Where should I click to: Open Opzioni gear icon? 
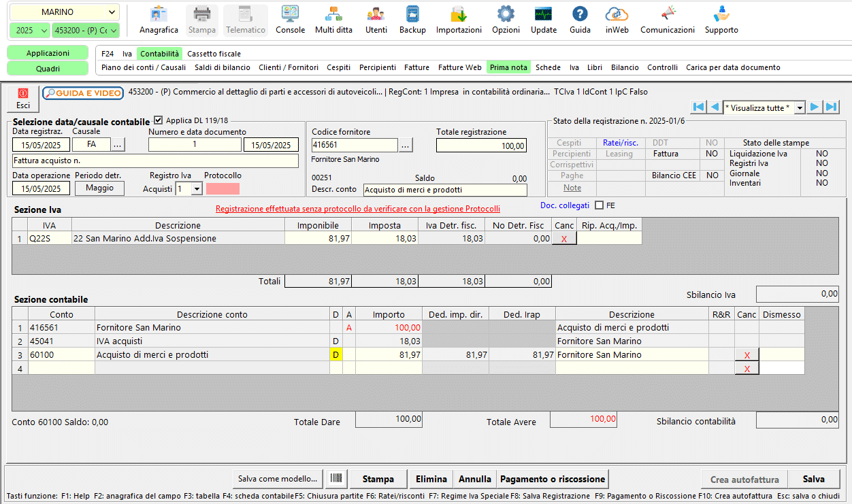coord(506,20)
